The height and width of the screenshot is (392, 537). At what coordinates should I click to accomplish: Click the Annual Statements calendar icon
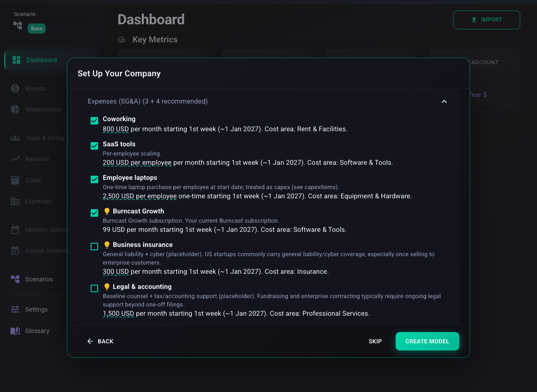point(15,251)
